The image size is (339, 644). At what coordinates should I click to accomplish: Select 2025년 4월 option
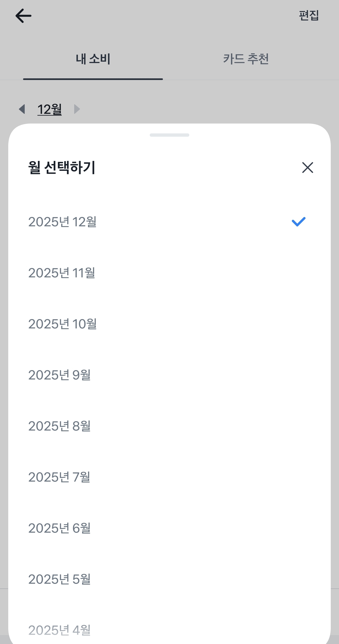[59, 630]
